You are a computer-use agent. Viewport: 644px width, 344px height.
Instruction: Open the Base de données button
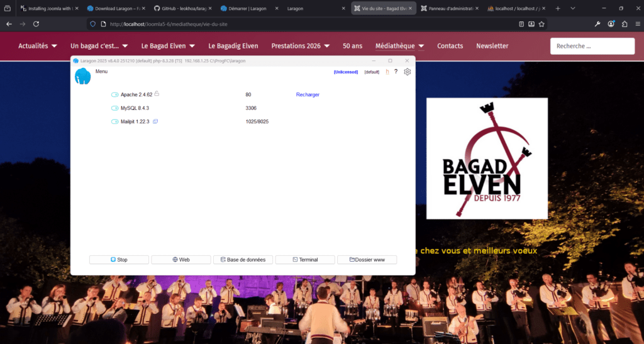click(243, 260)
